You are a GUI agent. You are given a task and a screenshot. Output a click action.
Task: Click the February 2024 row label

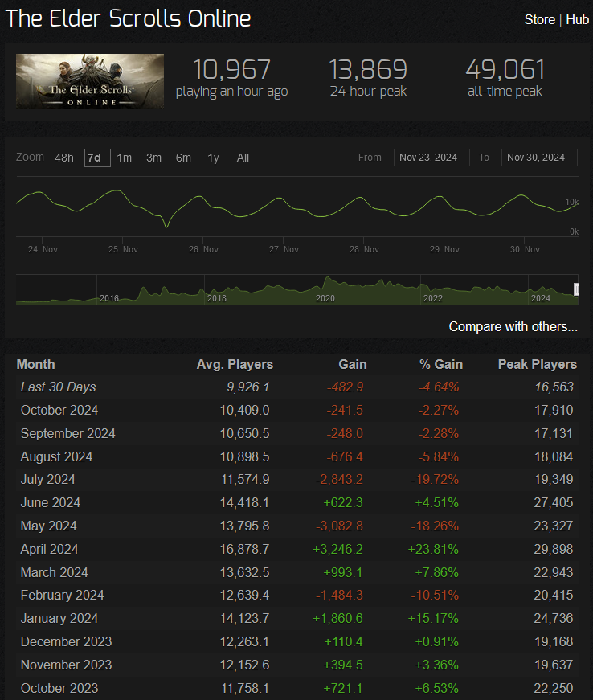point(62,595)
